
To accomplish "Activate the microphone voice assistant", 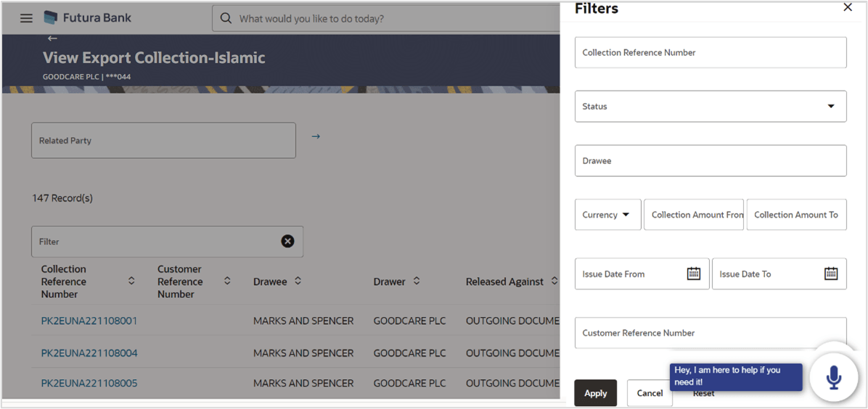I will point(833,377).
